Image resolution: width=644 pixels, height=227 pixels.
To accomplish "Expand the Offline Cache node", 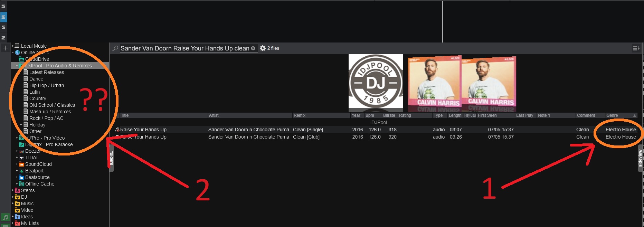I will coord(17,184).
